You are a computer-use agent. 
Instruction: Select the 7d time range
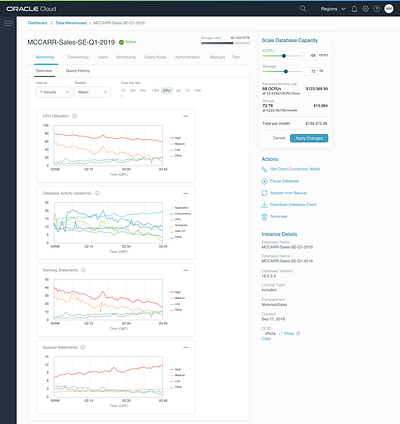click(187, 91)
